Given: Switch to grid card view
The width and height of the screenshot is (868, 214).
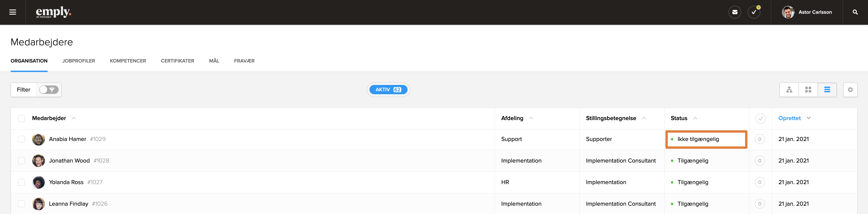Looking at the screenshot, I should coord(808,90).
